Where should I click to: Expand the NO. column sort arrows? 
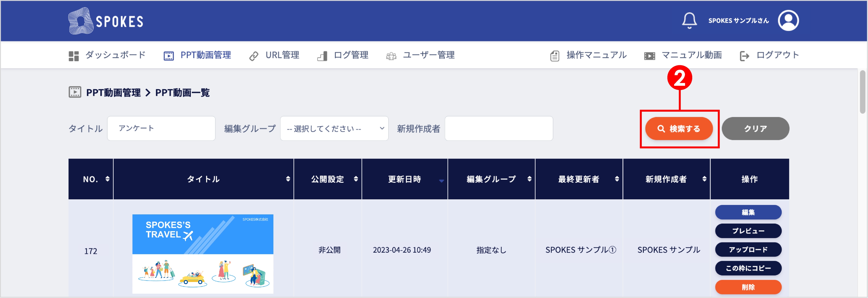pos(108,179)
